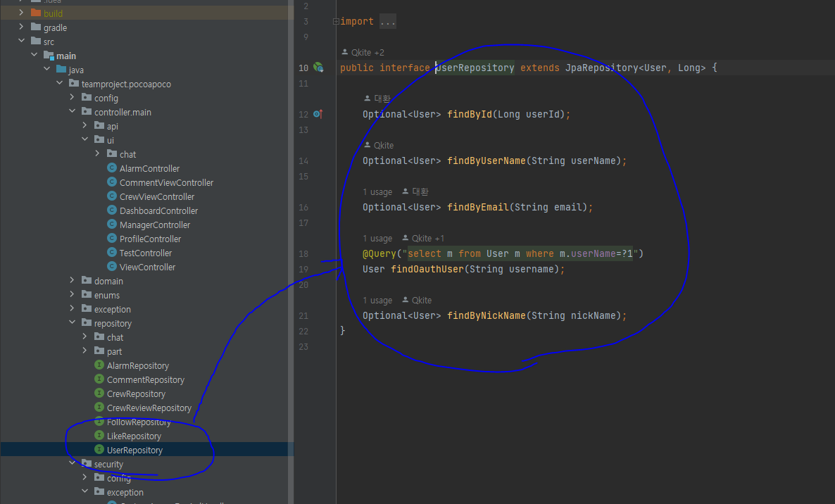Image resolution: width=835 pixels, height=504 pixels.
Task: Select DashboardController file
Action: pyautogui.click(x=158, y=210)
